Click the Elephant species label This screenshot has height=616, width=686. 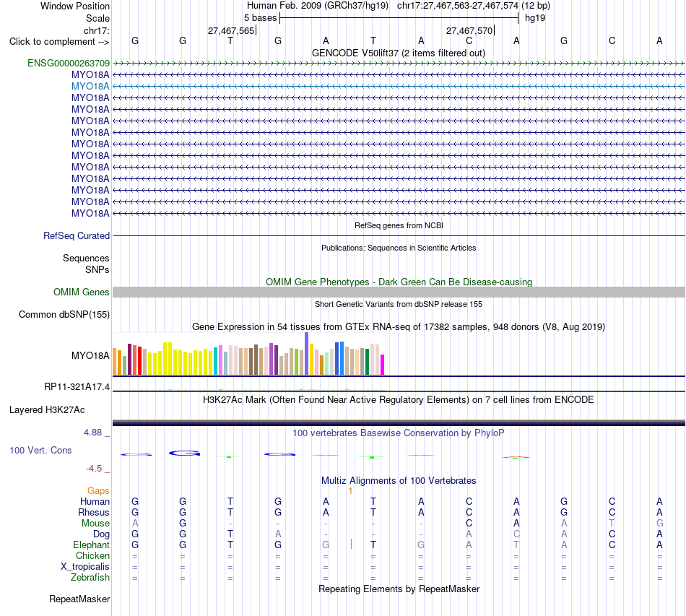click(x=91, y=545)
